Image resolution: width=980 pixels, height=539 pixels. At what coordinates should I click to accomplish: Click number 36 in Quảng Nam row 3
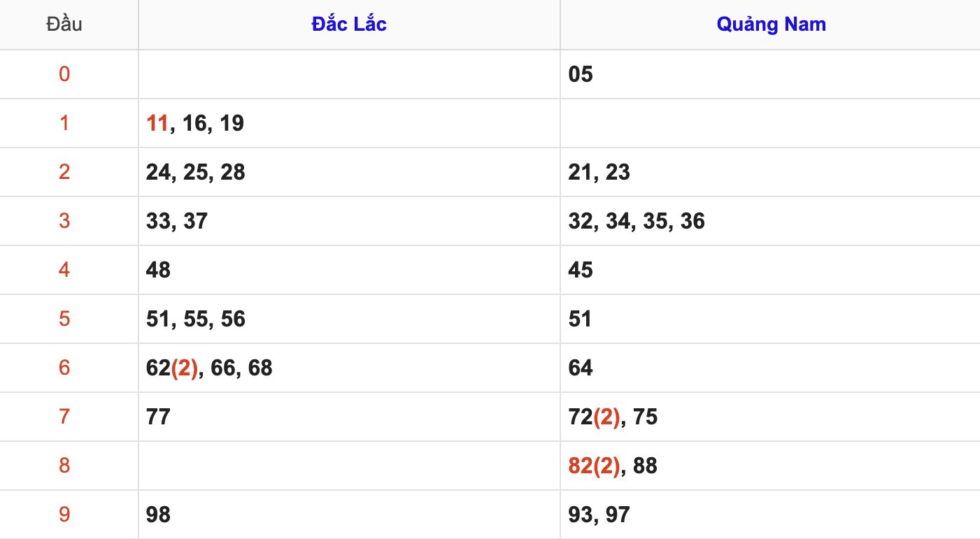(x=693, y=222)
